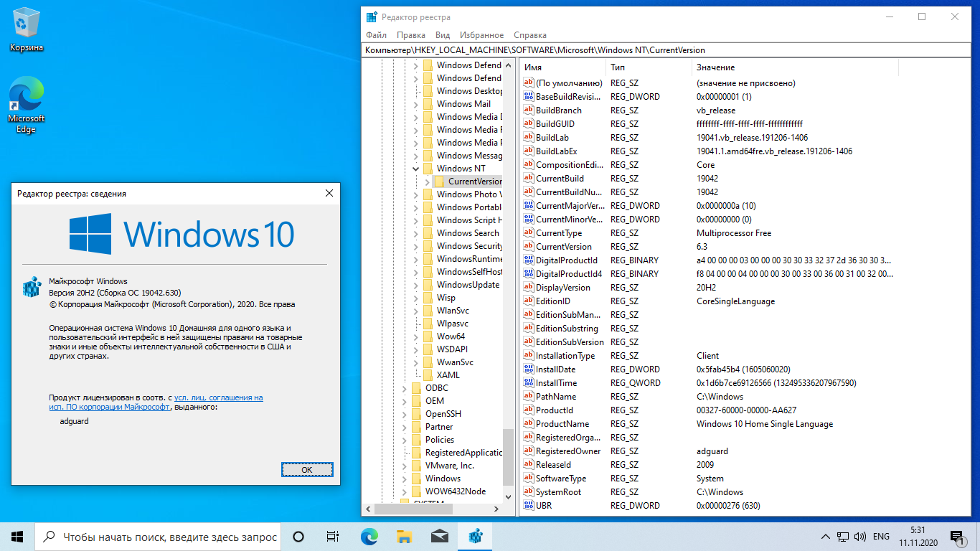The height and width of the screenshot is (551, 980).
Task: Open the Microsoft Edge desktop shortcut
Action: pos(27,106)
